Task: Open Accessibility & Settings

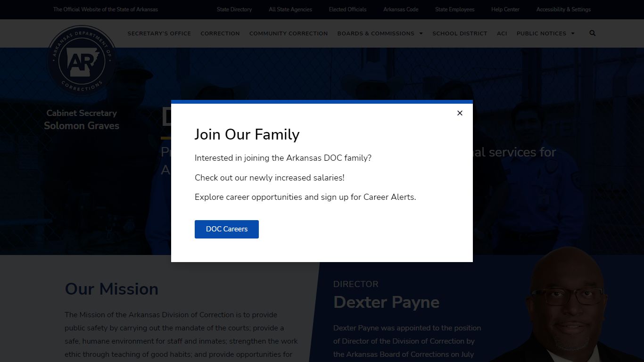Action: 563,9
